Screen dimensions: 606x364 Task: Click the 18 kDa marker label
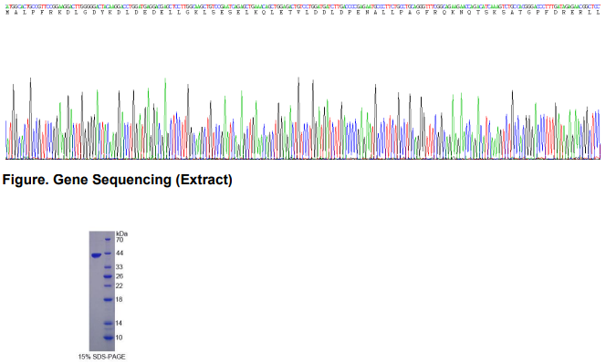[119, 299]
